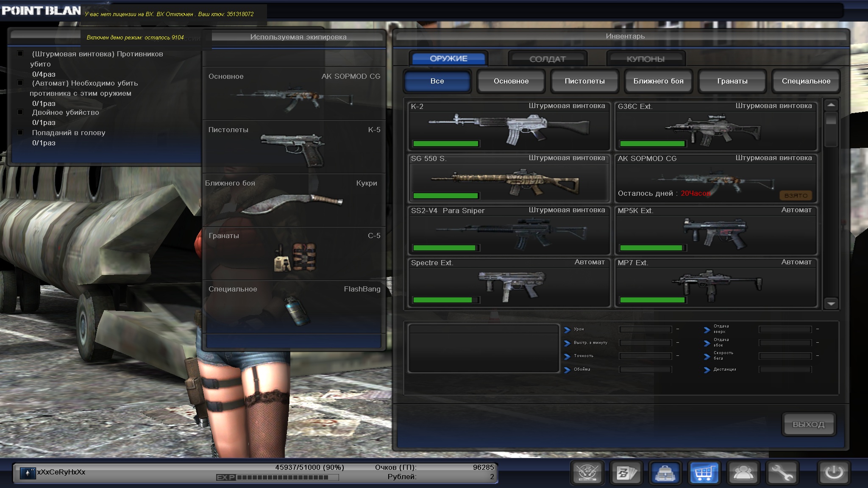The width and height of the screenshot is (868, 488).
Task: Filter inventory by Специальное
Action: point(806,81)
